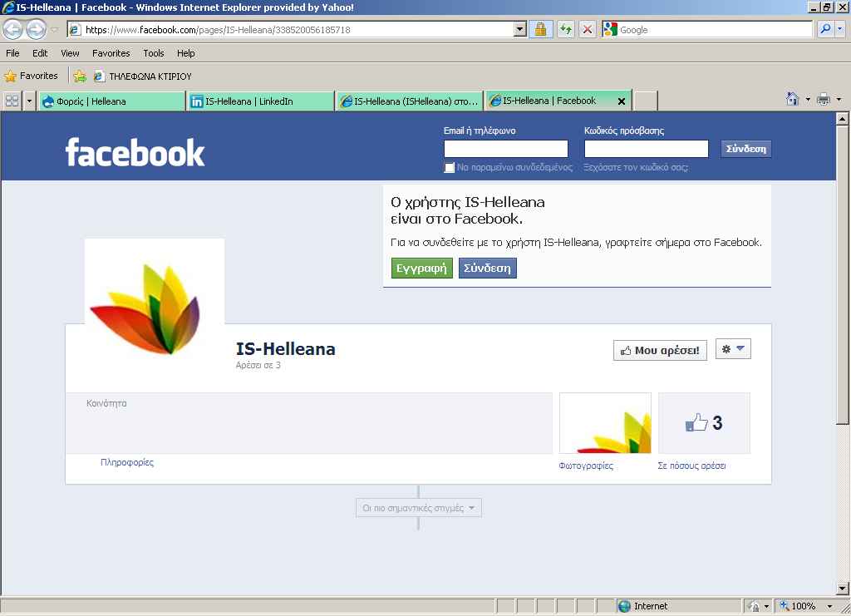Open a new blank tab
Viewport: 851px width, 616px height.
(x=645, y=101)
